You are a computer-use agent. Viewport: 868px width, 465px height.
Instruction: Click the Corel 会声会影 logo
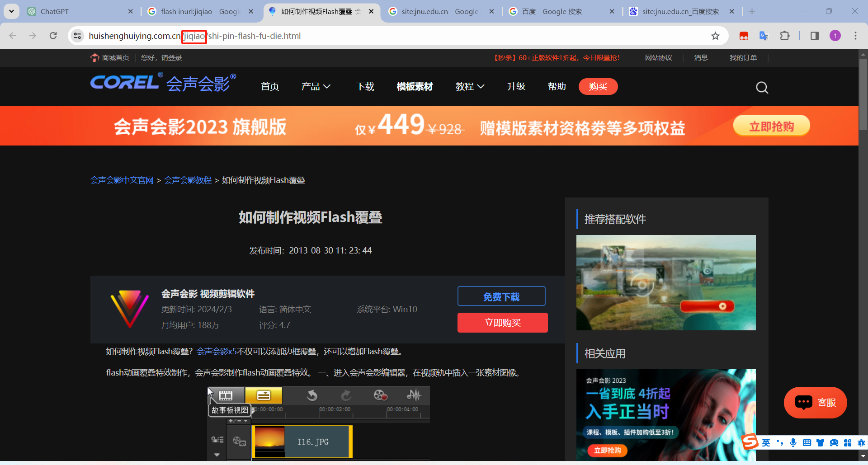click(x=163, y=83)
